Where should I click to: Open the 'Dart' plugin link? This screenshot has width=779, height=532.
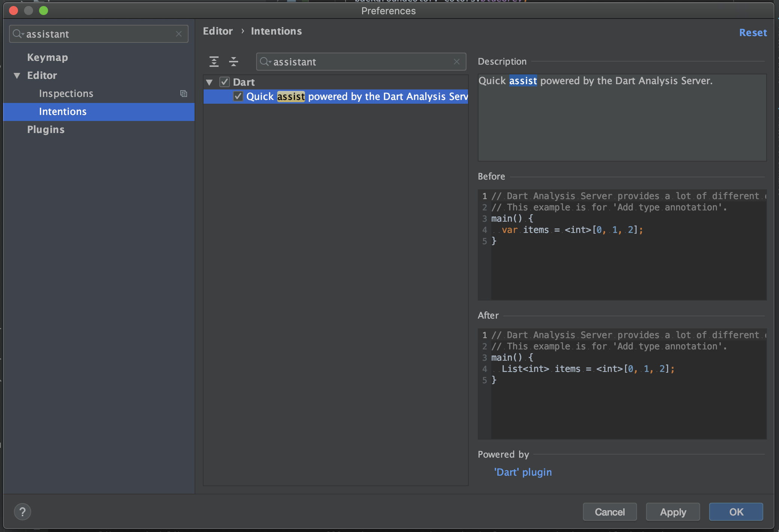[x=523, y=472]
